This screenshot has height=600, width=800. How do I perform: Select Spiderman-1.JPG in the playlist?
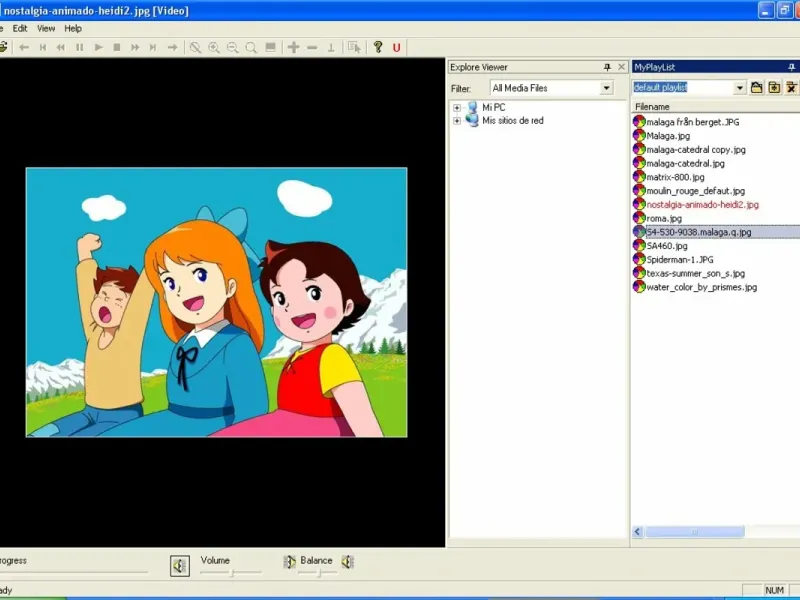point(679,259)
